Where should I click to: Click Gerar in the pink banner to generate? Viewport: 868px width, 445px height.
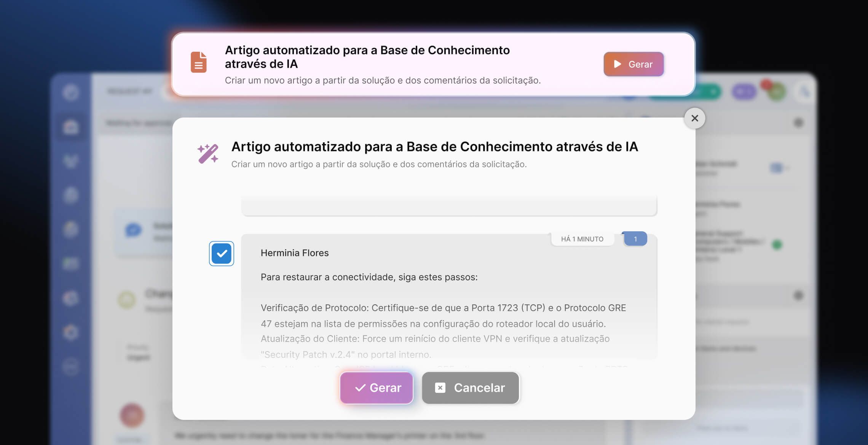click(633, 64)
